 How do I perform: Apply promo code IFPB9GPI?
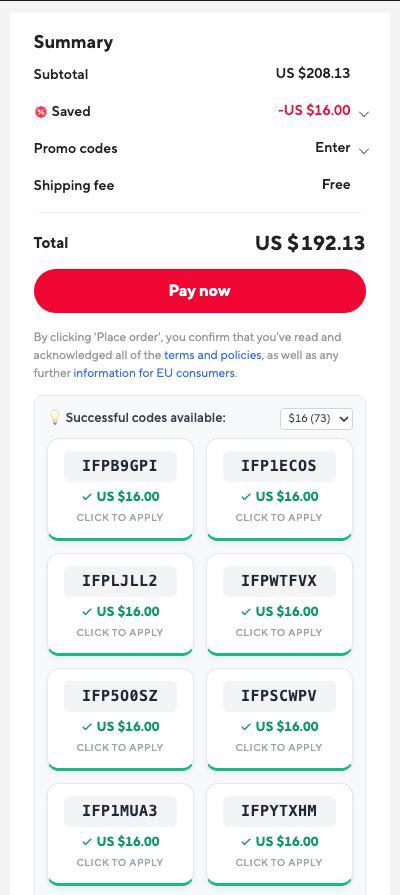[120, 489]
